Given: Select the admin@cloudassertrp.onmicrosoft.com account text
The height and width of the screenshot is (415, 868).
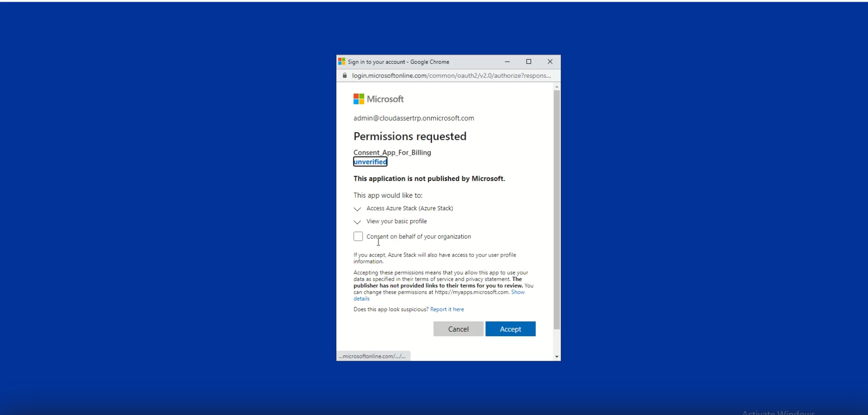Looking at the screenshot, I should click(414, 118).
